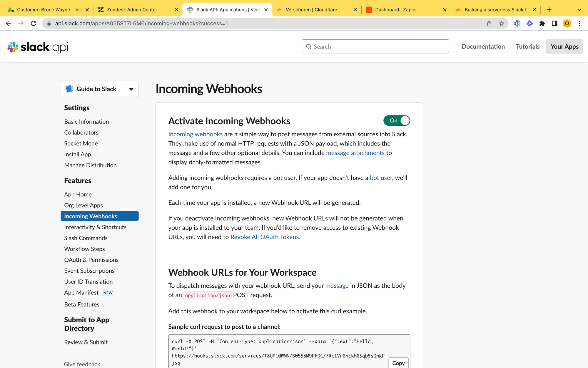Viewport: 588px width, 368px height.
Task: Copy the sample curl request
Action: 398,363
